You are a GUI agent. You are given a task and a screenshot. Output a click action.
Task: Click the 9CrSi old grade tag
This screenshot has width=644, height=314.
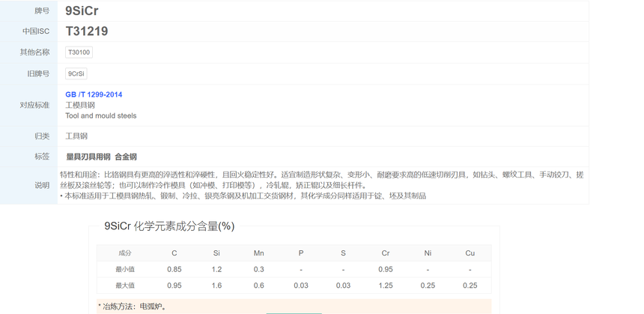(x=76, y=74)
